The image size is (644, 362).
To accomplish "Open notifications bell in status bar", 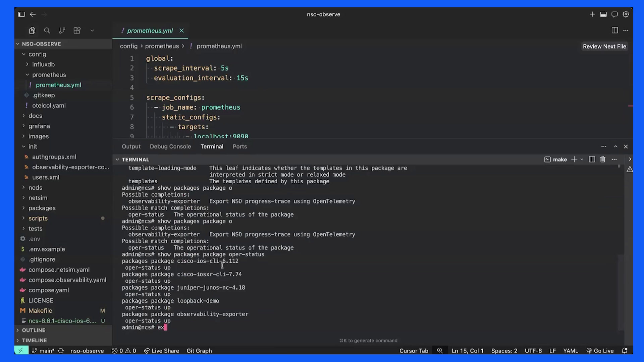I will pyautogui.click(x=625, y=351).
